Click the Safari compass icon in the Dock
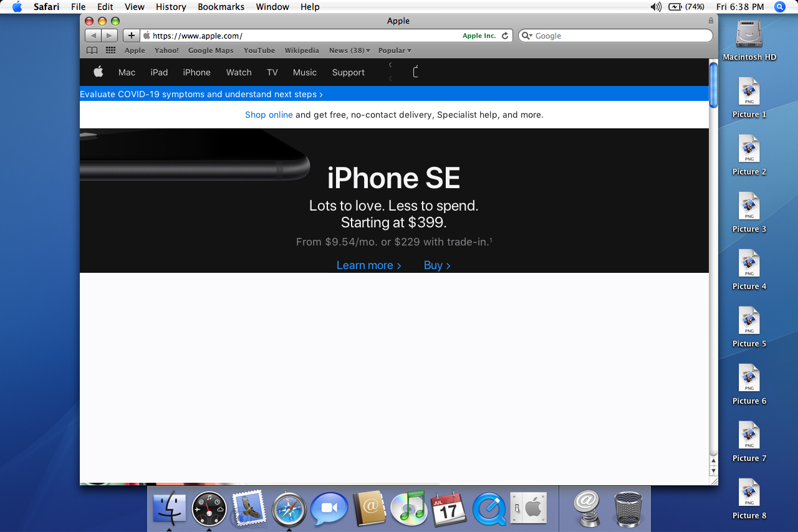Viewport: 798px width, 532px height. point(289,509)
